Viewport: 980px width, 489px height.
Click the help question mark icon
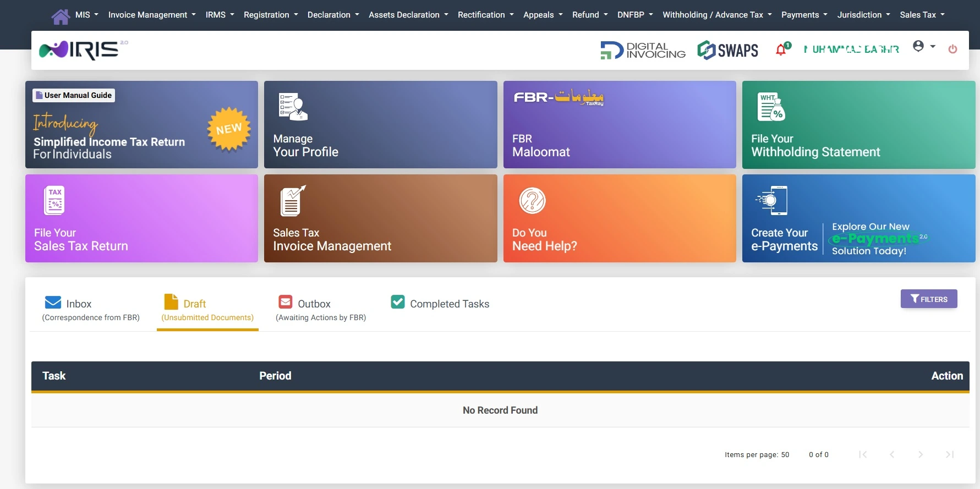pos(532,201)
